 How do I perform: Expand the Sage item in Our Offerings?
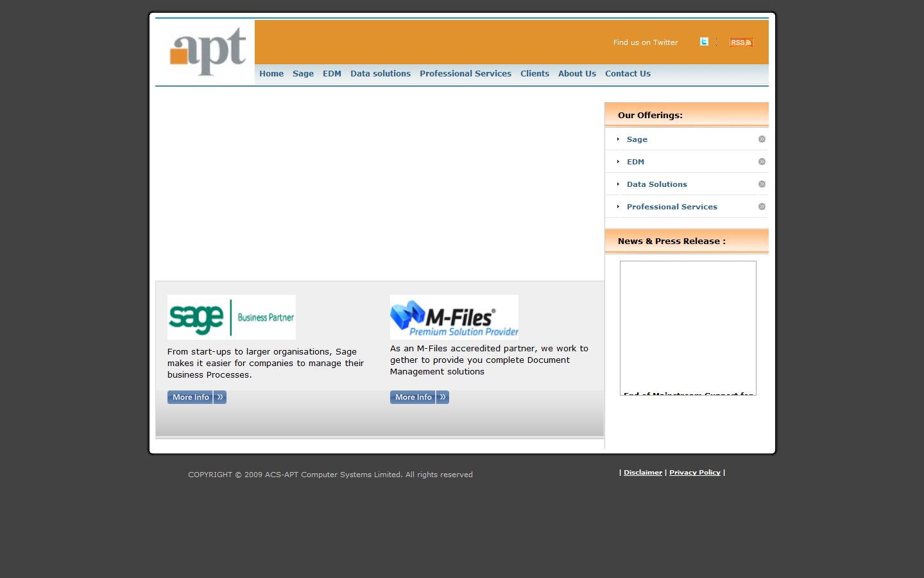[x=637, y=139]
